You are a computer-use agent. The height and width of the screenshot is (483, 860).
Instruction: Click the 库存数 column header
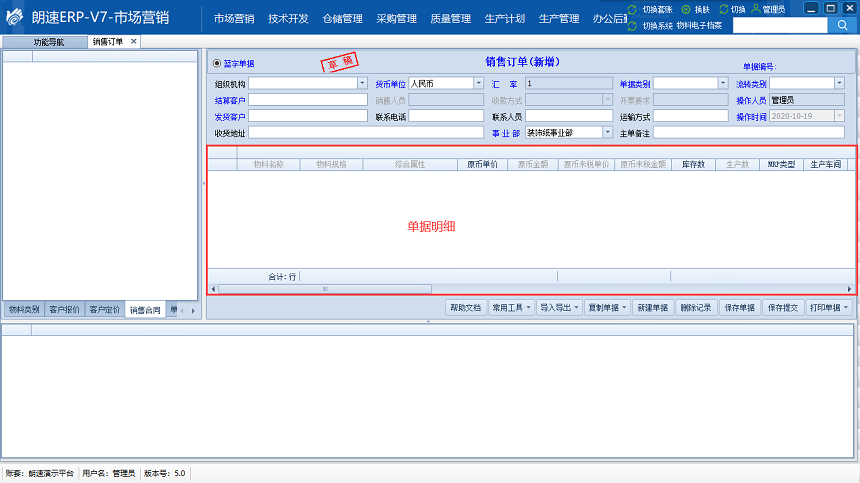pyautogui.click(x=693, y=164)
